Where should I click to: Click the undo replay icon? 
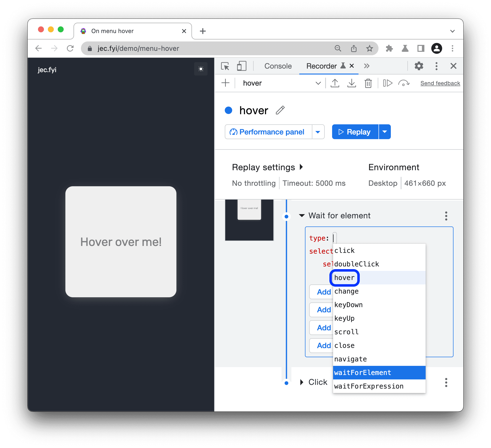(404, 83)
